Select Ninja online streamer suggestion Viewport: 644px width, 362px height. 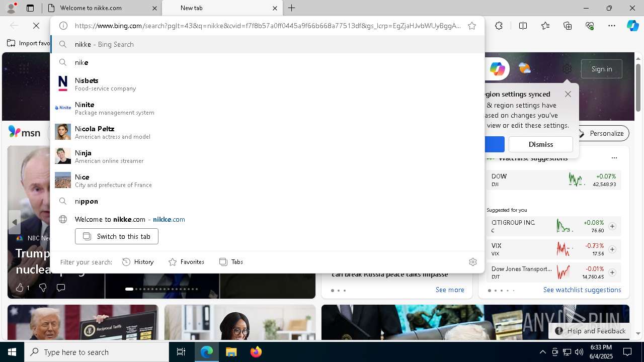click(x=267, y=156)
